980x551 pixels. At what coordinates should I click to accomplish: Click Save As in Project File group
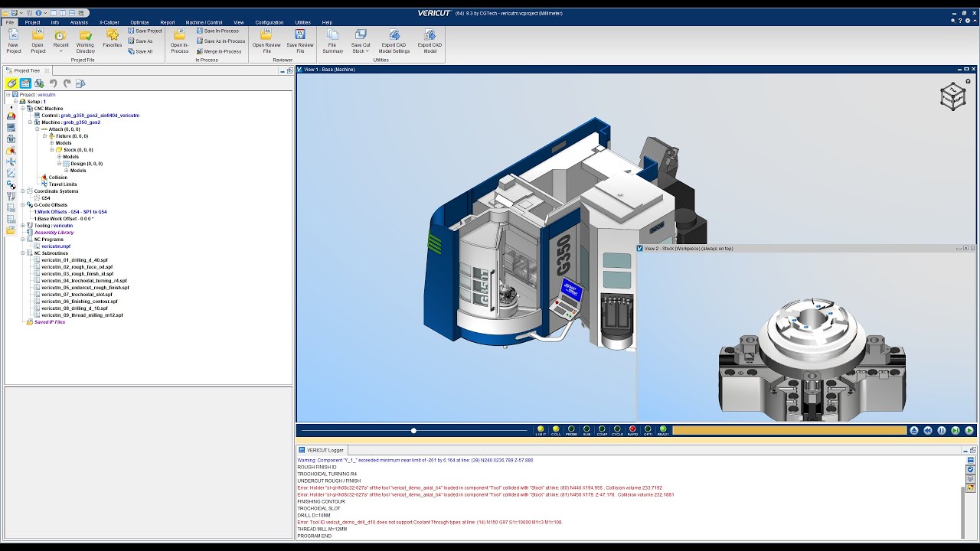141,41
